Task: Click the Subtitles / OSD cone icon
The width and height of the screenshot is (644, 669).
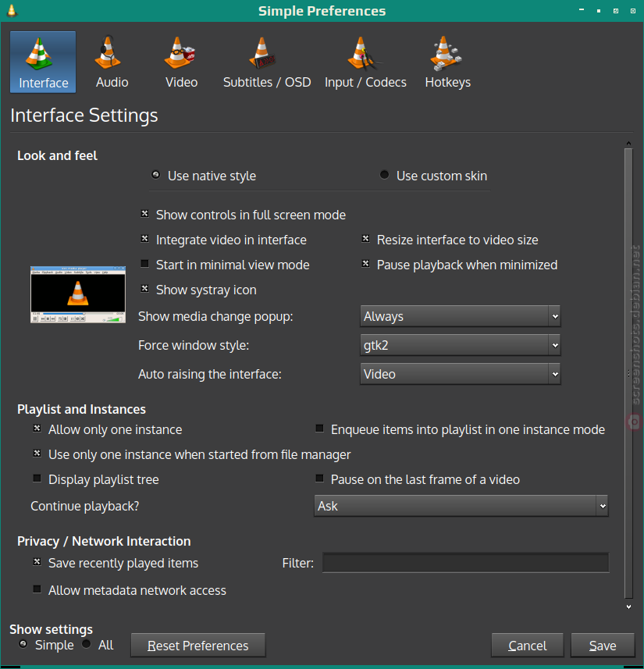Action: tap(262, 53)
